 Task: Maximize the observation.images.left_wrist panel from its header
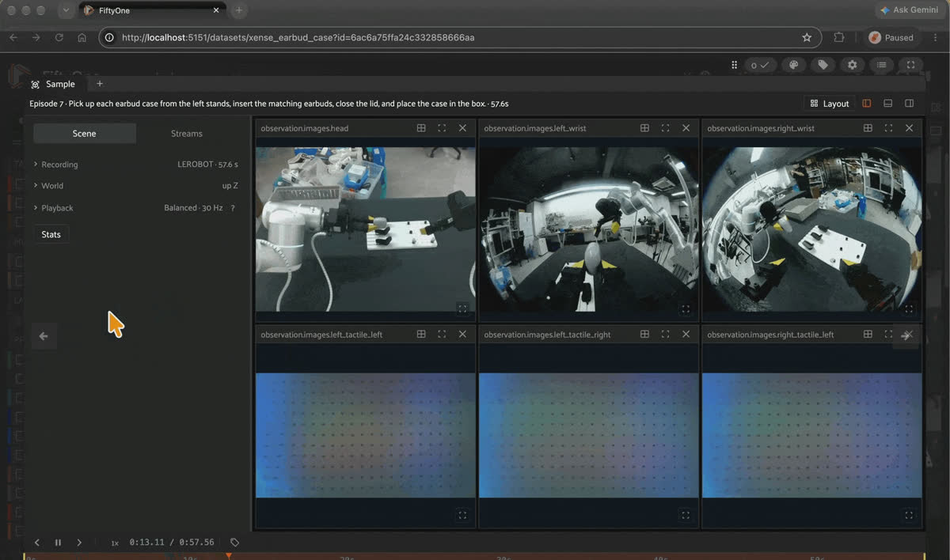(x=665, y=128)
